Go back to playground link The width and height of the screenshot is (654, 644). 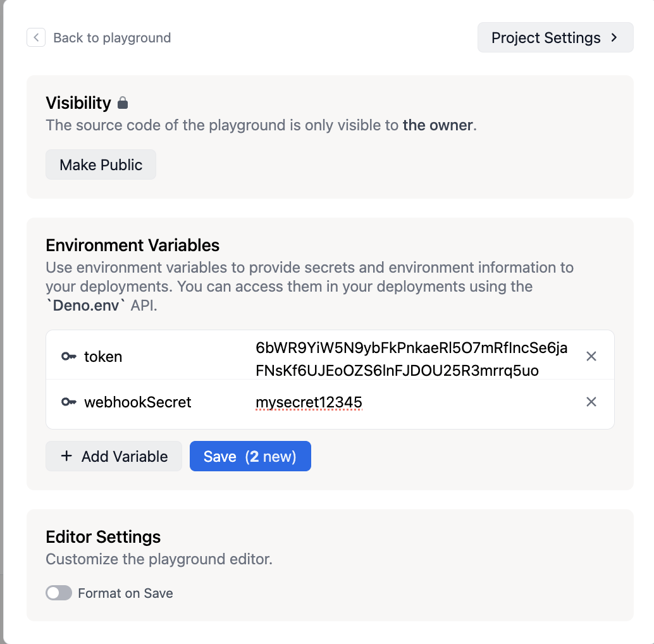(x=112, y=38)
